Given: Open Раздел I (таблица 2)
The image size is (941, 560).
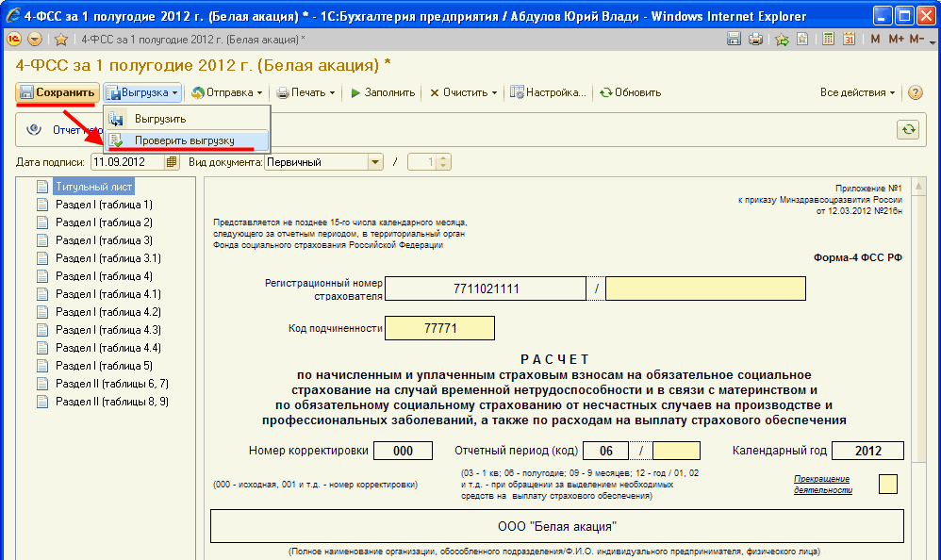Looking at the screenshot, I should [104, 222].
